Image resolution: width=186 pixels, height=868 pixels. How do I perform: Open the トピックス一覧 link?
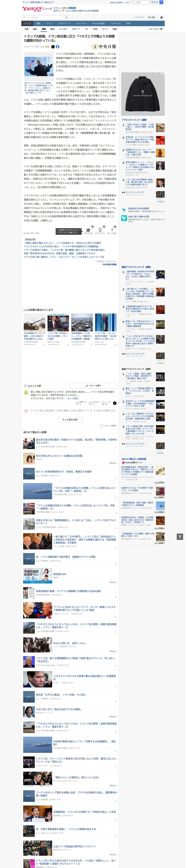155,29
